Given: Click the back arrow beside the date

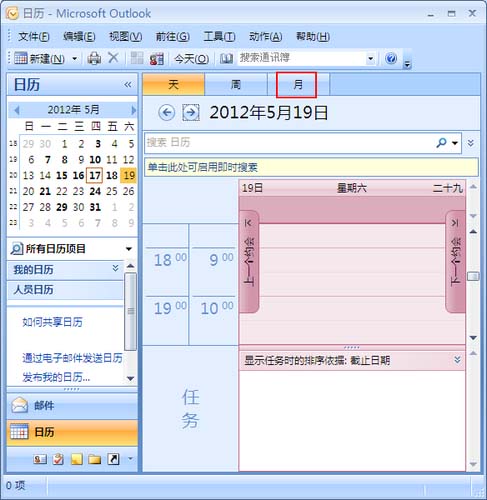Looking at the screenshot, I should coord(166,113).
